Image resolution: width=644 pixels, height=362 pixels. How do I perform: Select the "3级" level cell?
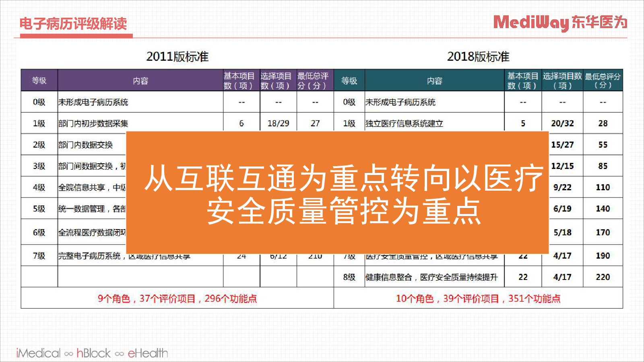[x=39, y=166]
